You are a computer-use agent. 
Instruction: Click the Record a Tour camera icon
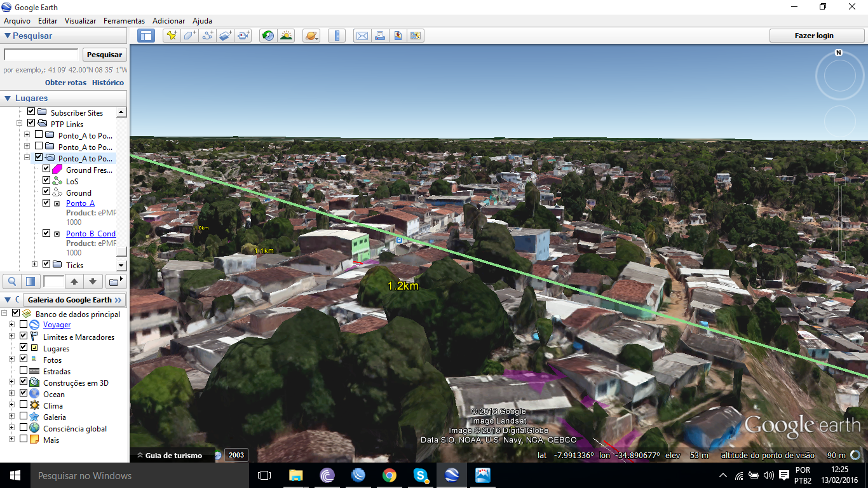pyautogui.click(x=243, y=36)
